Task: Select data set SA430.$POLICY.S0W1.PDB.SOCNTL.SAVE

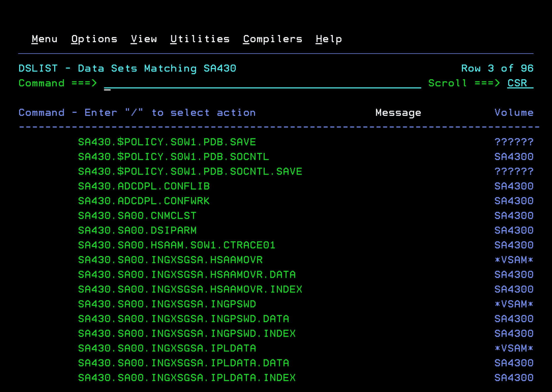Action: coord(190,172)
